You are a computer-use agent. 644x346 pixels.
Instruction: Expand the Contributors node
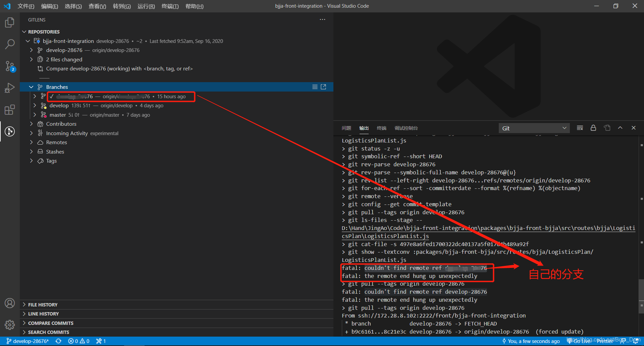point(31,124)
